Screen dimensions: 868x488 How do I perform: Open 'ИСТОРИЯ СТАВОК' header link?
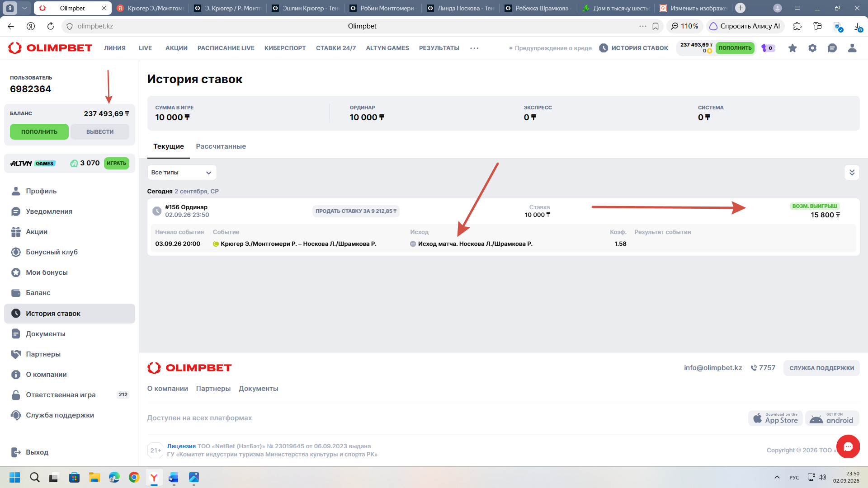[633, 48]
